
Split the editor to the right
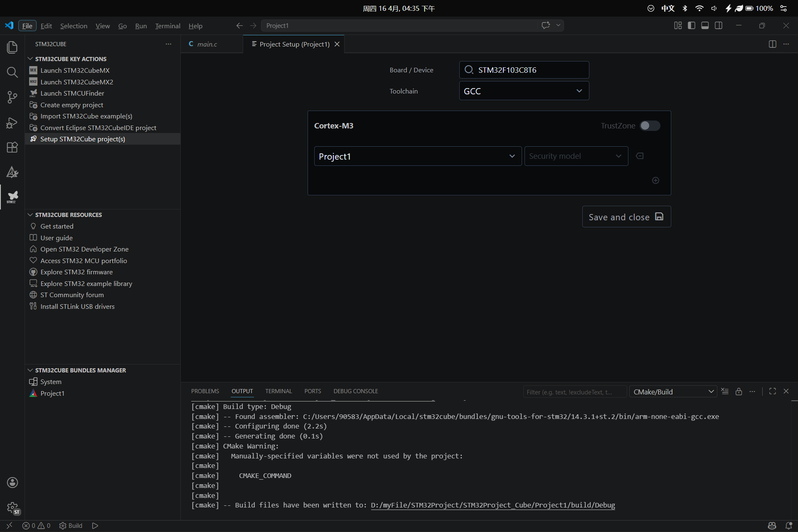point(772,44)
